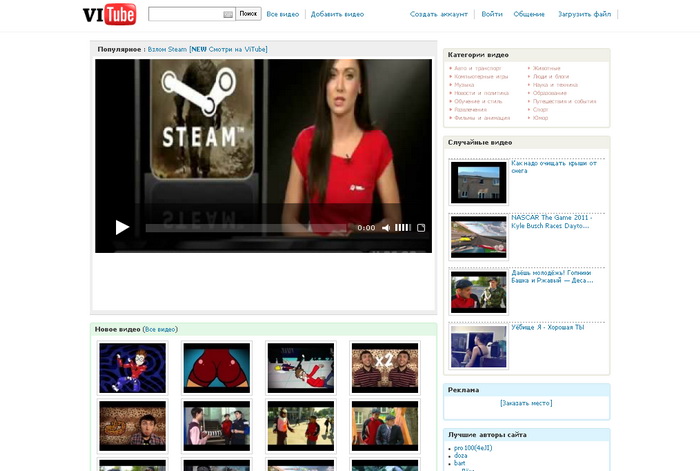The image size is (700, 471).
Task: Open new video thumbnail labeled x2
Action: [x=385, y=368]
